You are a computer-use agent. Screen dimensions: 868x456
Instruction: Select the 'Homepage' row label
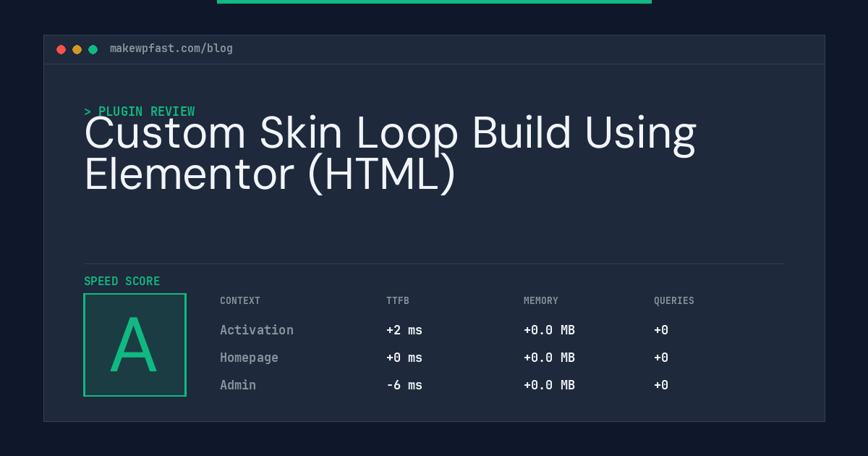pyautogui.click(x=249, y=358)
